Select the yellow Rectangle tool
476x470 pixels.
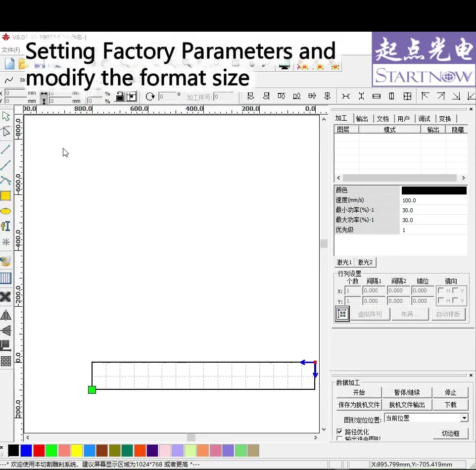click(x=6, y=196)
